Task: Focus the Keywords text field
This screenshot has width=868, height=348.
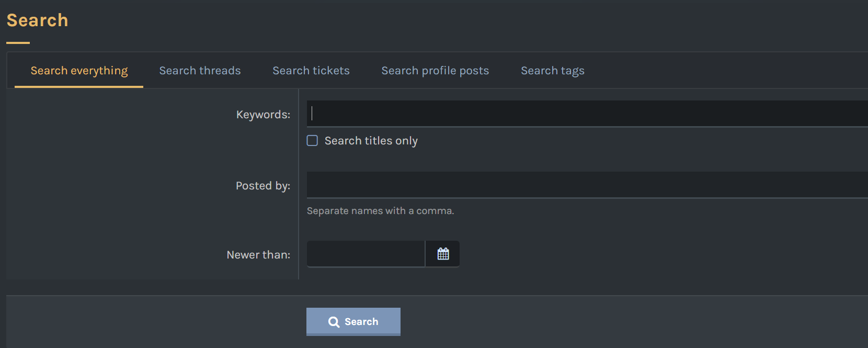Action: click(587, 114)
